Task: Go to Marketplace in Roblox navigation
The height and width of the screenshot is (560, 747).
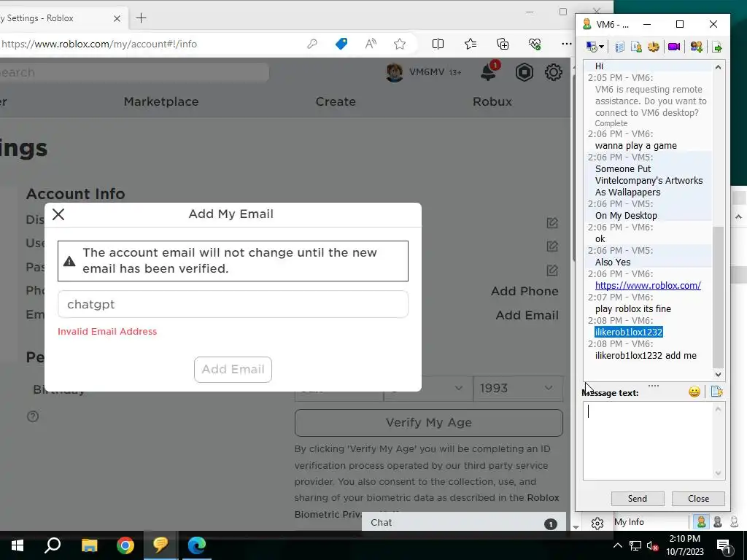Action: 161,101
